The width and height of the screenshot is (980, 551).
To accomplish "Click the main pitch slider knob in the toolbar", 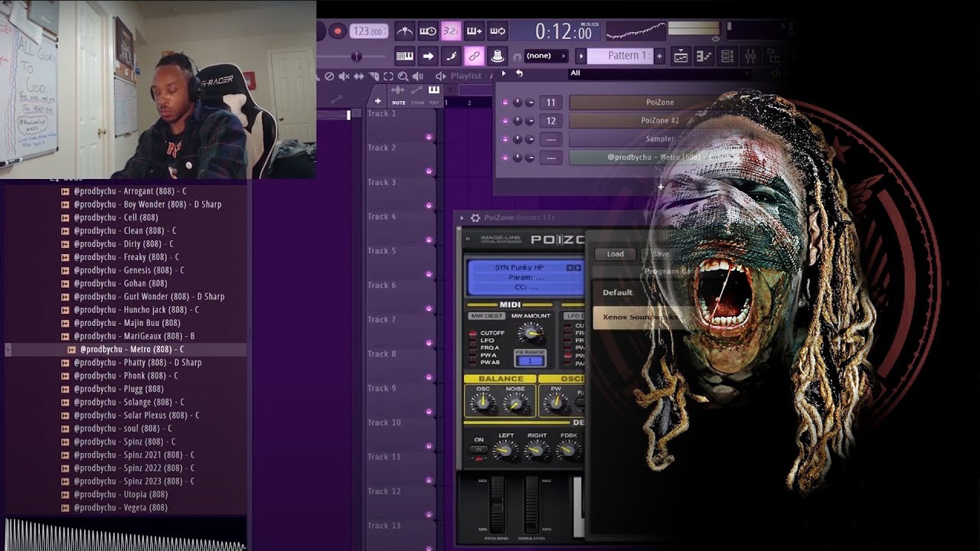I will pos(356,57).
